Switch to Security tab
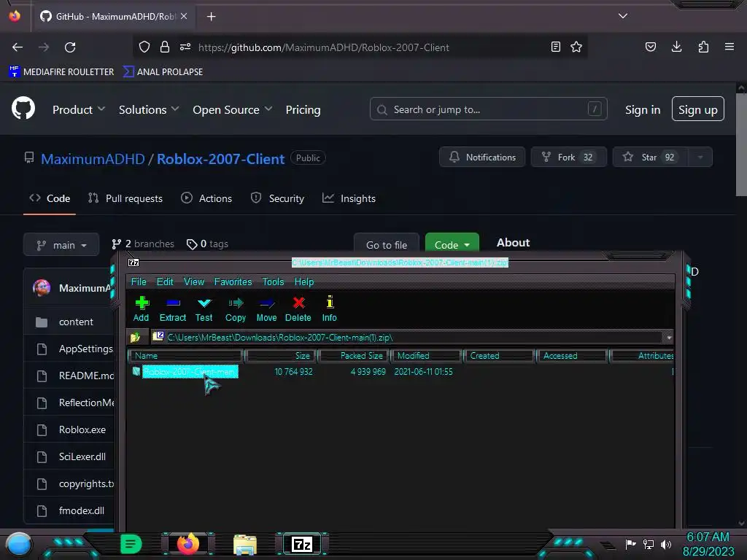Viewport: 747px width, 560px height. 277,198
